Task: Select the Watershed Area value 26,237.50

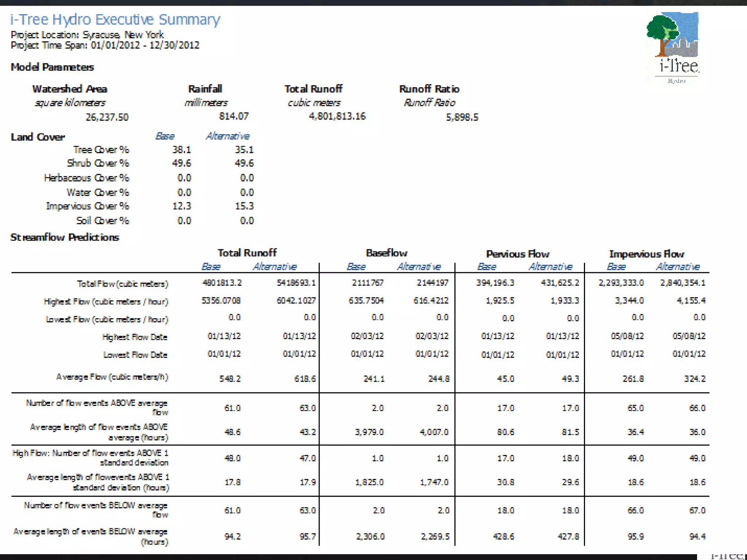Action: tap(107, 117)
